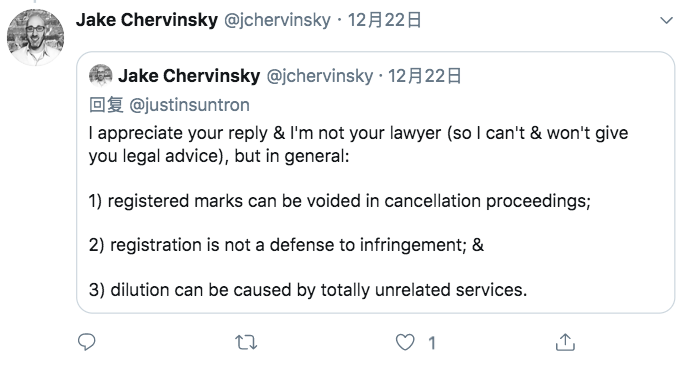Click the reply speech bubble icon
Image resolution: width=683 pixels, height=365 pixels.
click(86, 342)
